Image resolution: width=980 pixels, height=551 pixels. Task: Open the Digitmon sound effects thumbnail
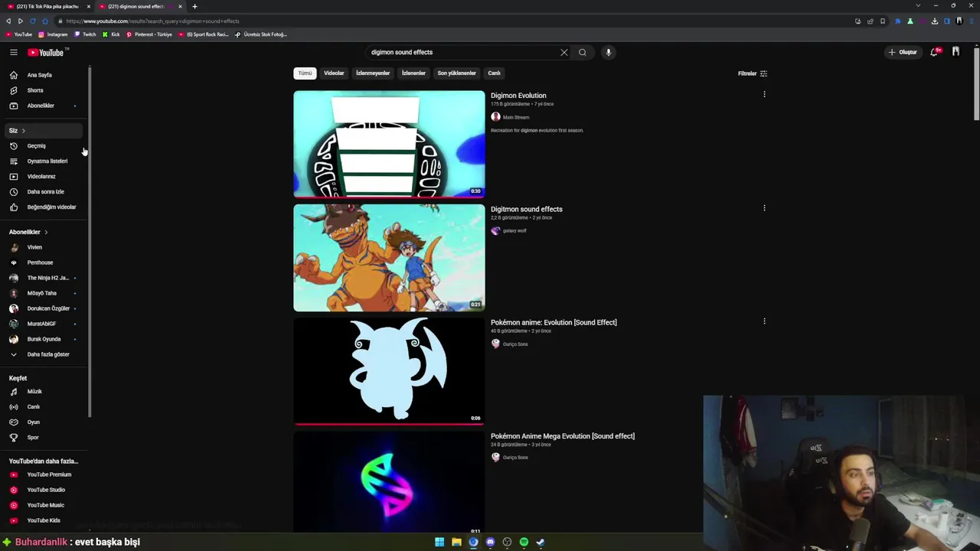point(389,258)
